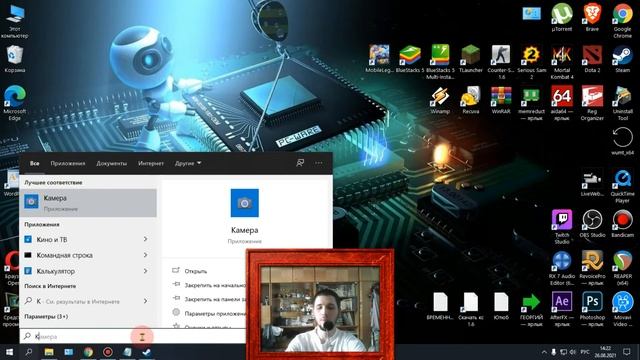The width and height of the screenshot is (640, 360).
Task: Open the Windows Start button
Action: tap(9, 352)
